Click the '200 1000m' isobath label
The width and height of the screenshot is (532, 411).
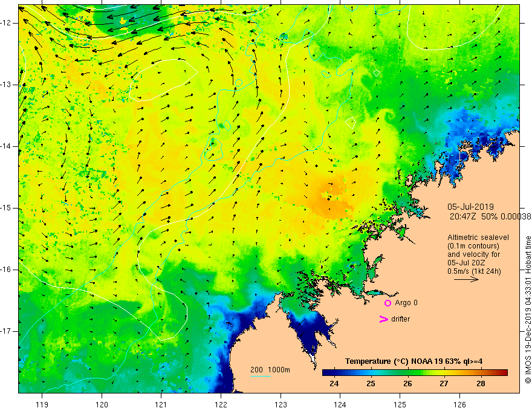click(270, 370)
